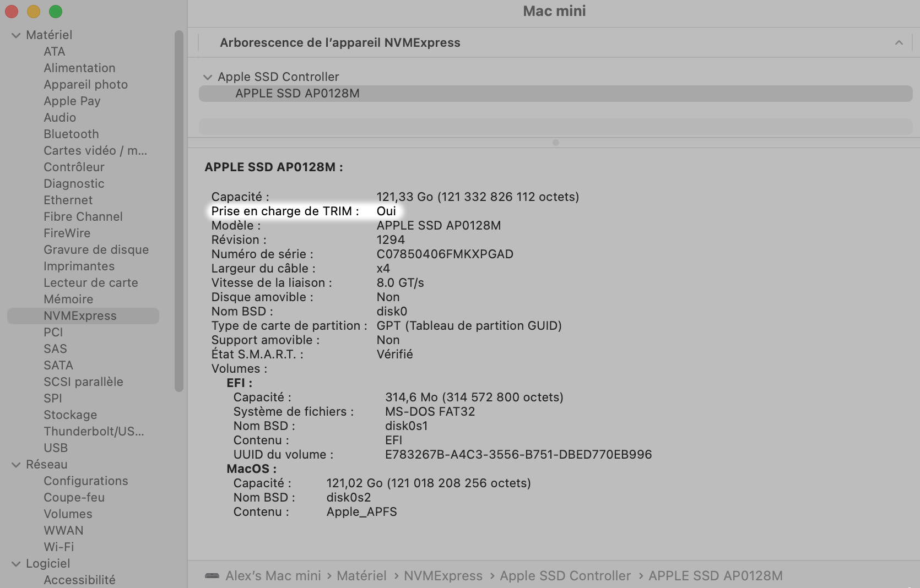
Task: Open the SPI entry
Action: tap(53, 398)
